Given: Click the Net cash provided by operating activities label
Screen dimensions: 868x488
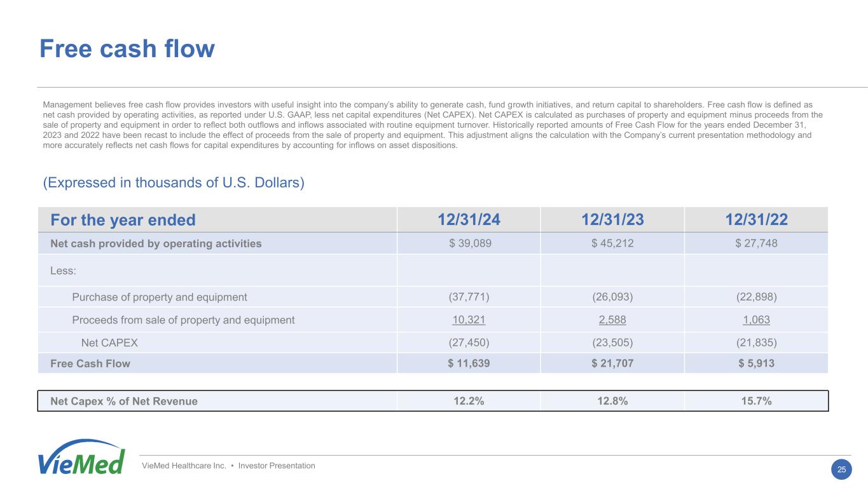Looking at the screenshot, I should tap(156, 243).
